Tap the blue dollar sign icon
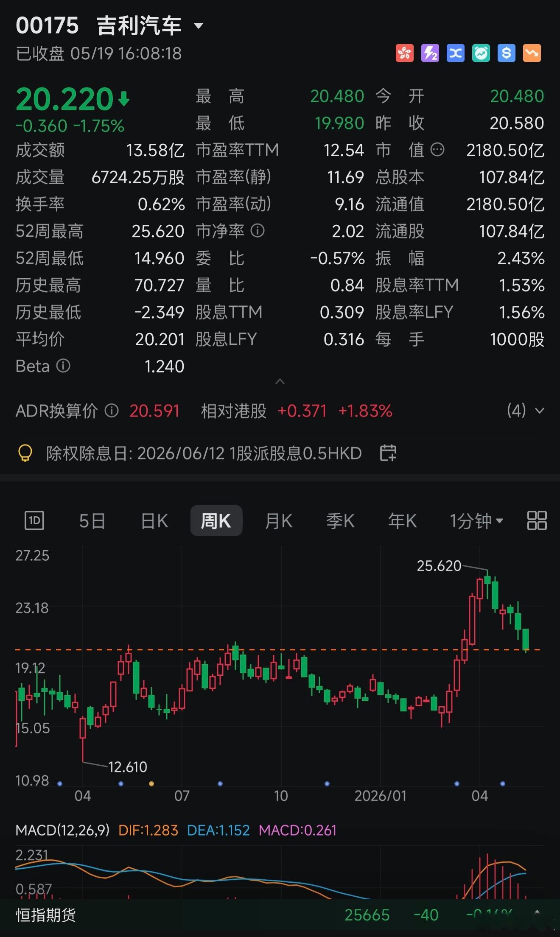The width and height of the screenshot is (560, 937). point(506,53)
